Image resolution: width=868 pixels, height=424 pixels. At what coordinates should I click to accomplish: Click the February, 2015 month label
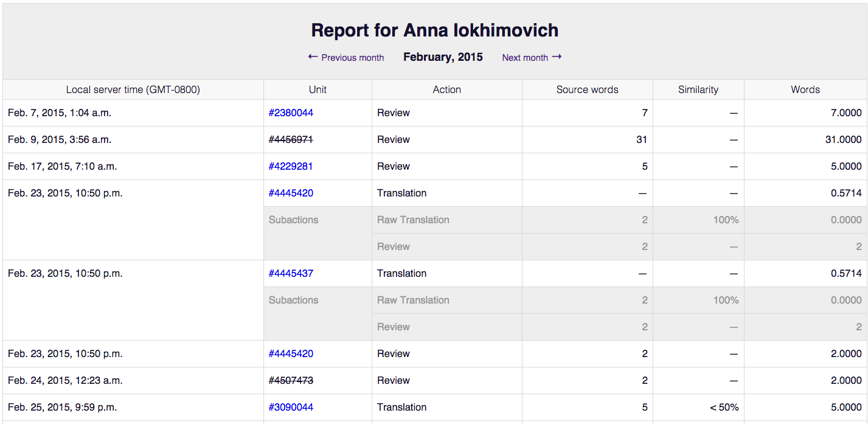[443, 57]
